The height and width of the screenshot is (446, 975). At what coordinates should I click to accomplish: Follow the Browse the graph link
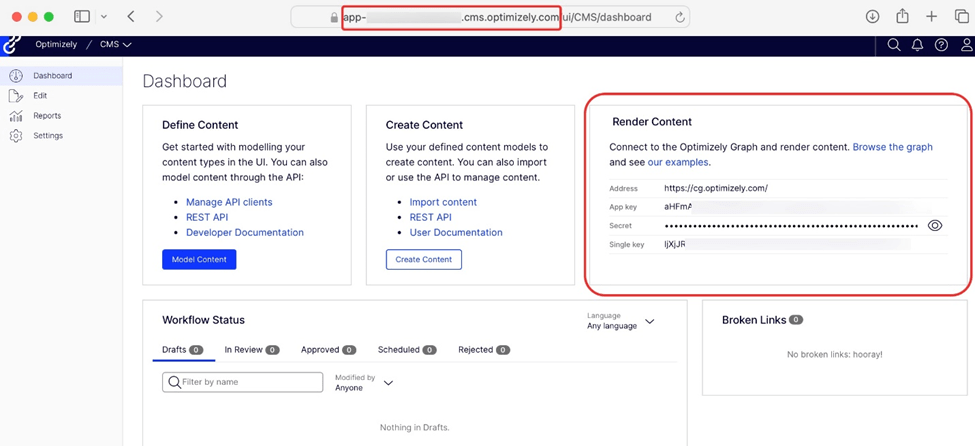[892, 147]
